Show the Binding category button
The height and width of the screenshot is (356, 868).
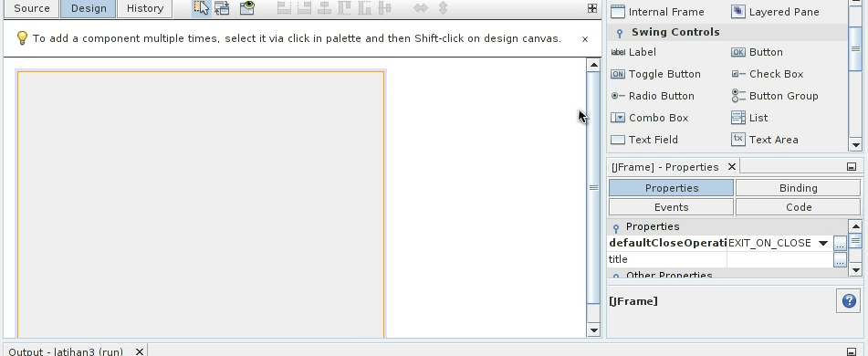click(799, 188)
